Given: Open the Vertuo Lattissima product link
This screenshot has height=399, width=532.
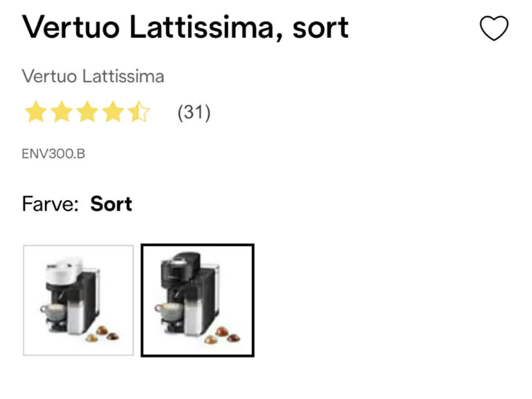Looking at the screenshot, I should [x=93, y=76].
